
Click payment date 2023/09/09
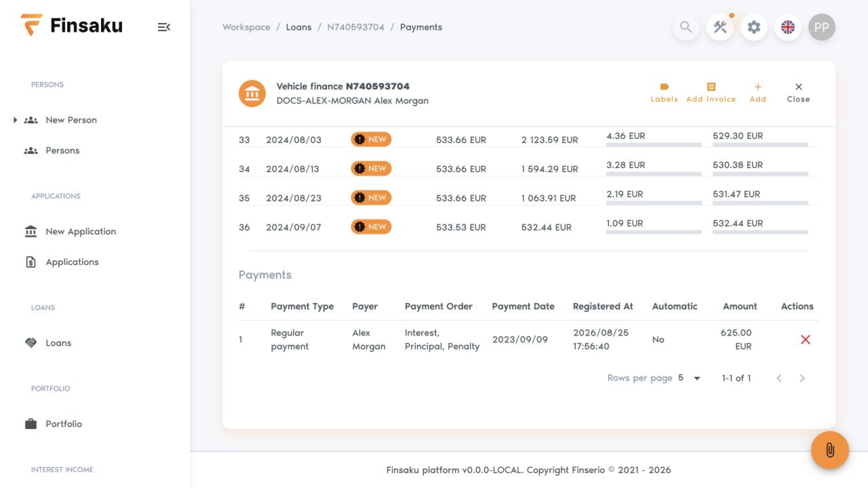(x=520, y=340)
